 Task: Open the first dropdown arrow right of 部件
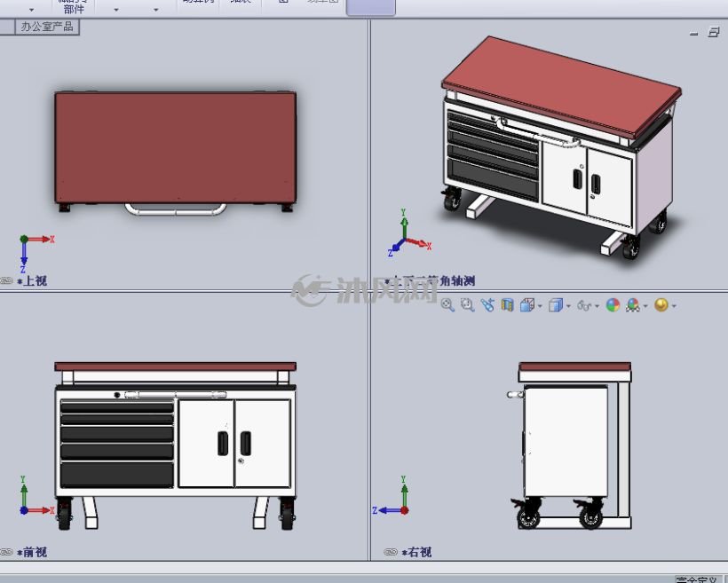116,10
